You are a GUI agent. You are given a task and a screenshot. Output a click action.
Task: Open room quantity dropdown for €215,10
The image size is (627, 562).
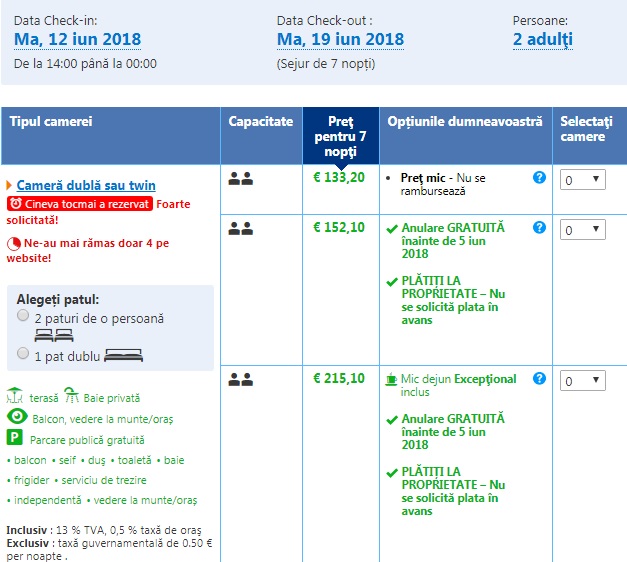coord(582,381)
